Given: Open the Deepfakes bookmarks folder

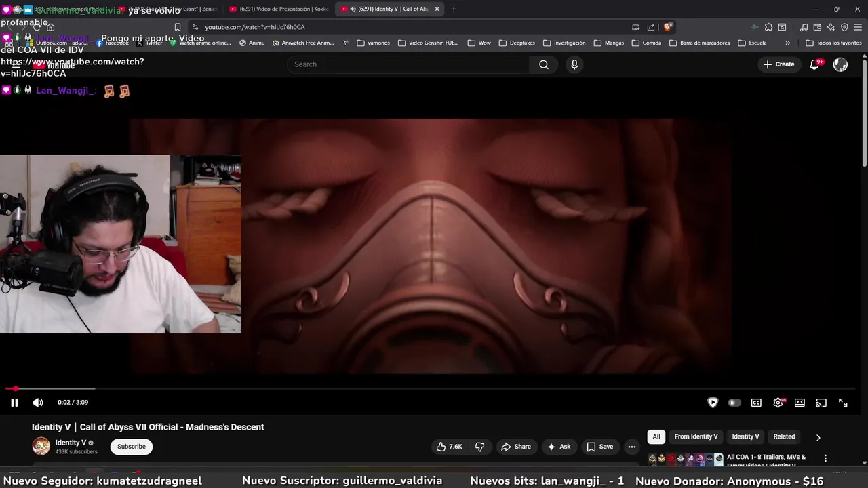Looking at the screenshot, I should [x=517, y=43].
